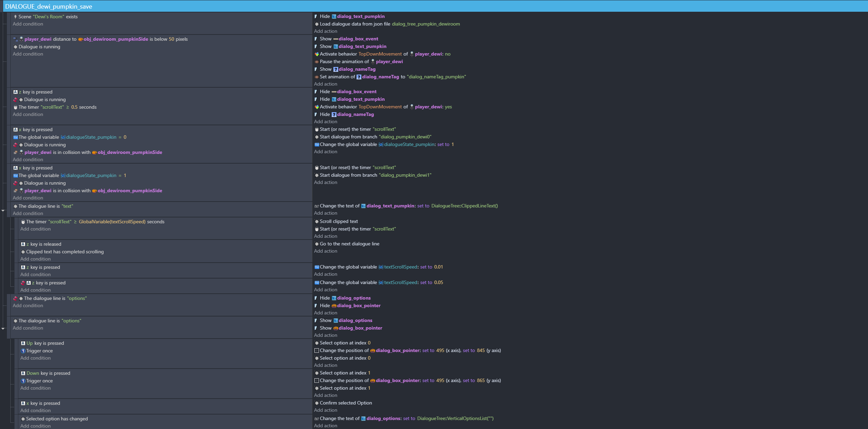The width and height of the screenshot is (868, 429).
Task: Click the '50' pixels distance value
Action: [x=171, y=39]
